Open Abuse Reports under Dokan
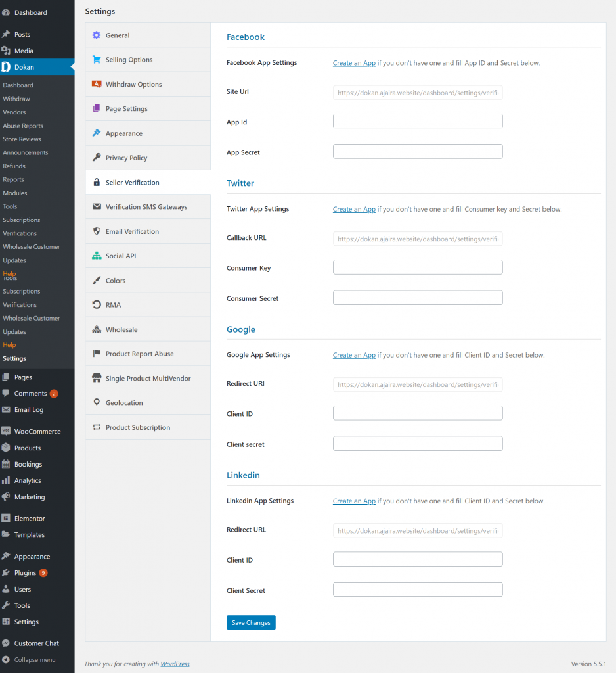Image resolution: width=616 pixels, height=673 pixels. [x=23, y=126]
